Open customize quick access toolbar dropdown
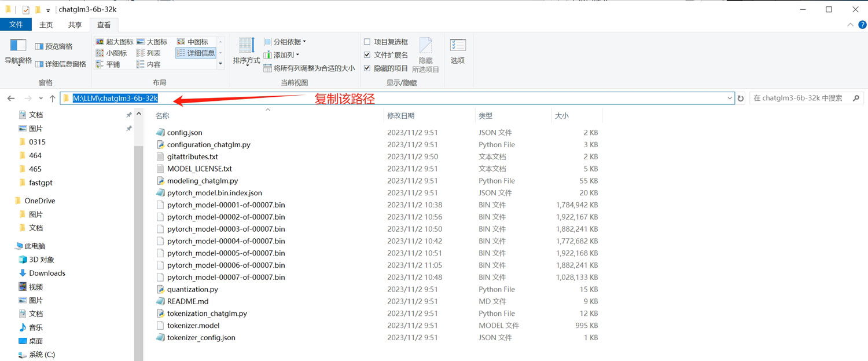 (48, 10)
